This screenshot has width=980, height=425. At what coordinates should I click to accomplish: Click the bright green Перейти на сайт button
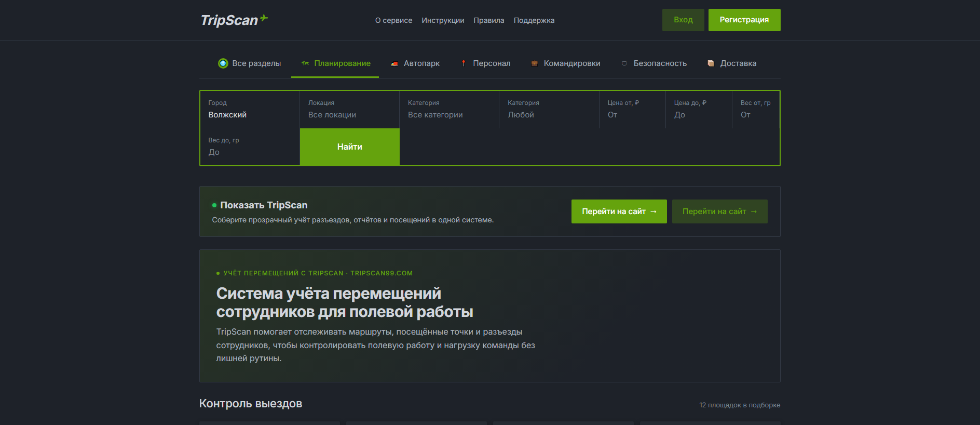click(619, 211)
